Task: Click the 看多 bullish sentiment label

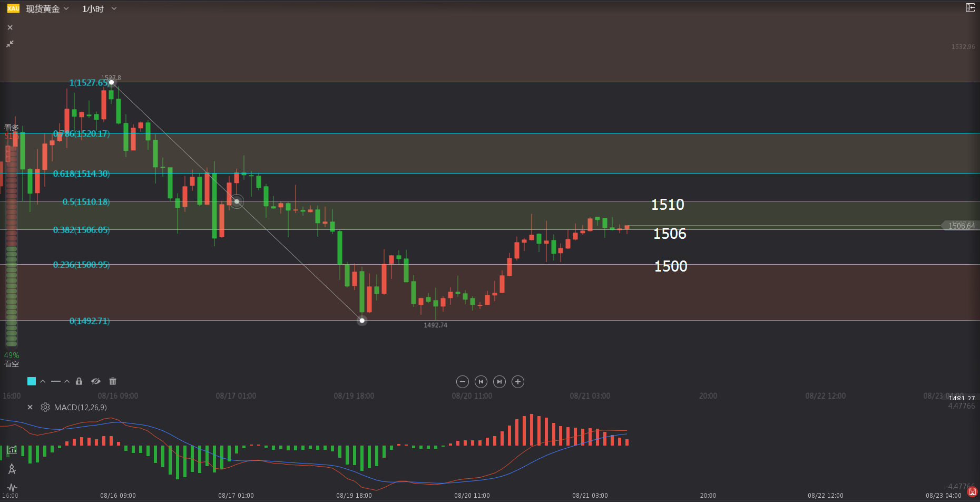Action: pyautogui.click(x=12, y=128)
